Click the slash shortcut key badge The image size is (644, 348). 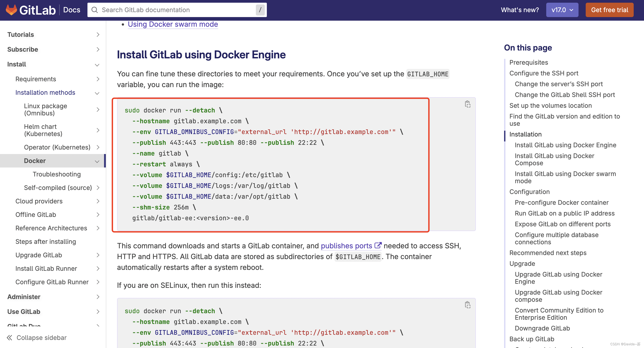tap(260, 10)
